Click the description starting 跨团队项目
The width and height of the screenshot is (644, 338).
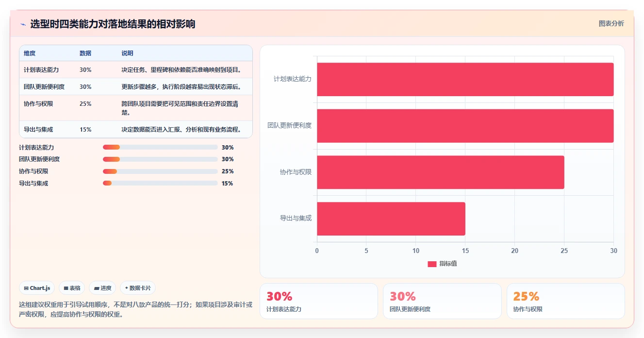click(x=180, y=108)
